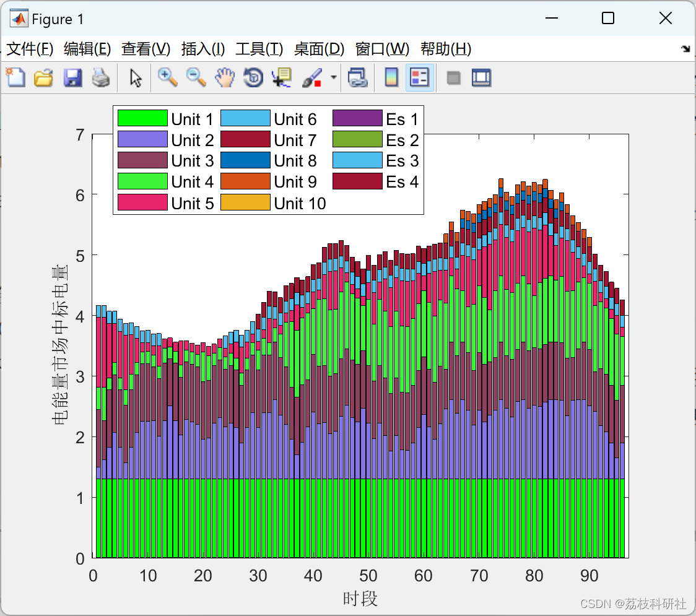Screen dimensions: 696x616
Task: Open the 文件(F) menu
Action: (x=30, y=49)
